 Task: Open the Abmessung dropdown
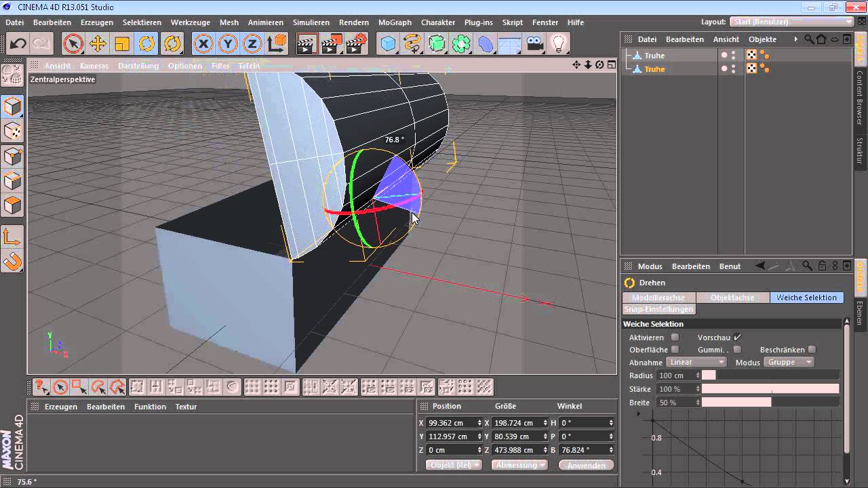point(521,465)
